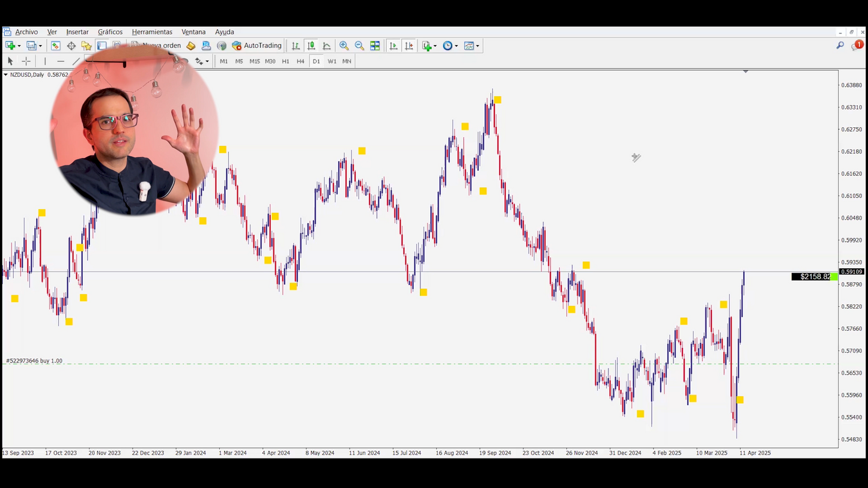Viewport: 868px width, 488px height.
Task: Select the horizontal line tool
Action: pyautogui.click(x=61, y=61)
